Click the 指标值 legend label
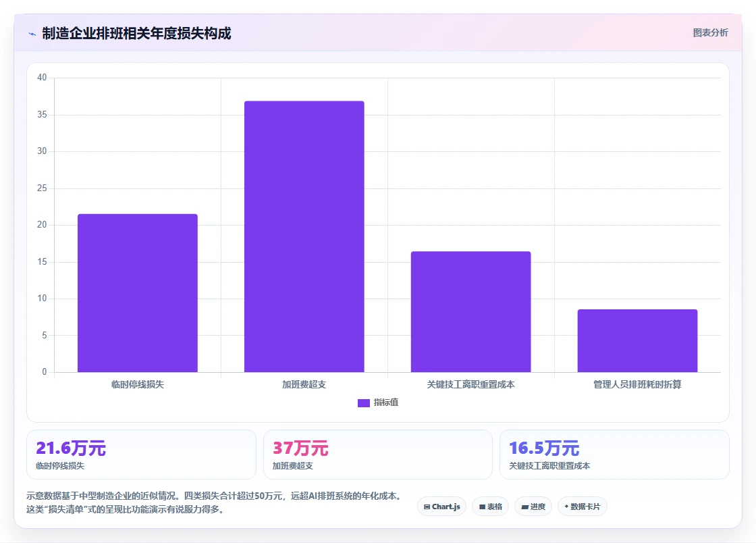Screen dimensions: 756x543 385,403
